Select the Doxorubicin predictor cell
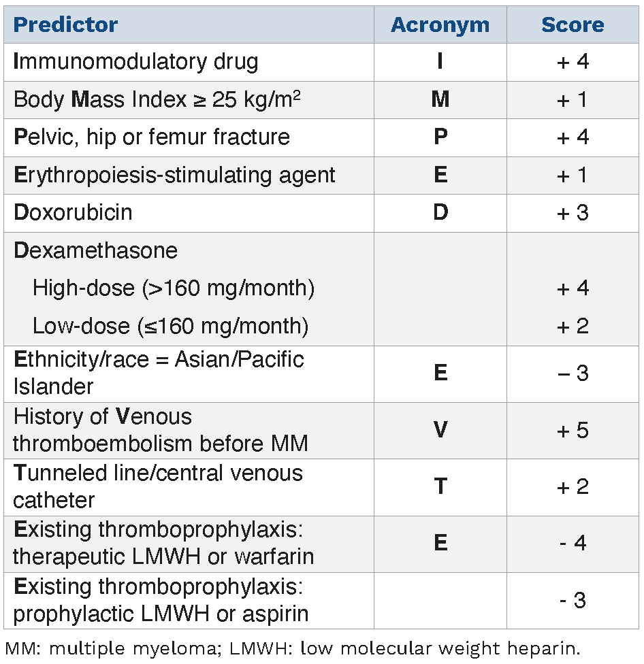Viewport: 644px width, 664px height. (73, 212)
